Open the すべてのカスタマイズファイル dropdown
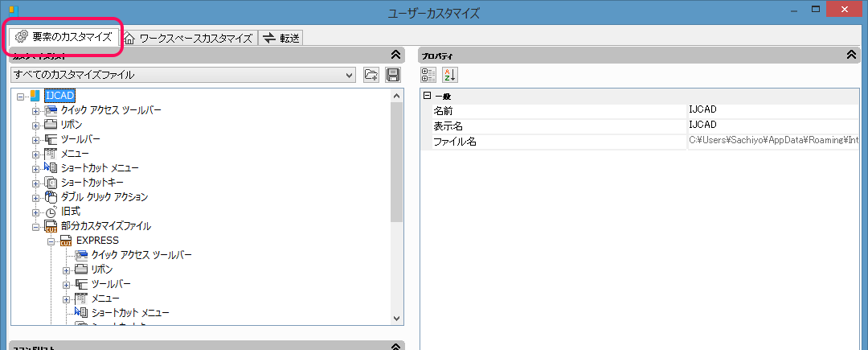 coord(183,75)
